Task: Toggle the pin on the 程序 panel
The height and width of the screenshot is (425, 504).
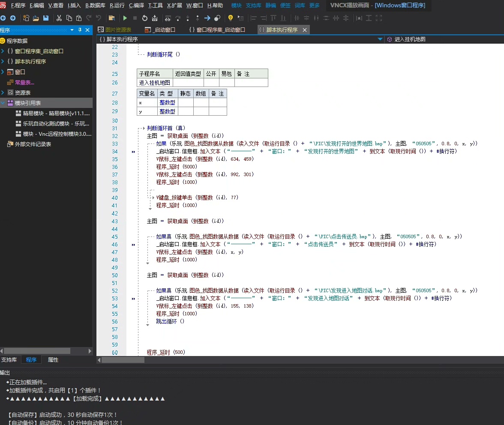Action: click(80, 30)
